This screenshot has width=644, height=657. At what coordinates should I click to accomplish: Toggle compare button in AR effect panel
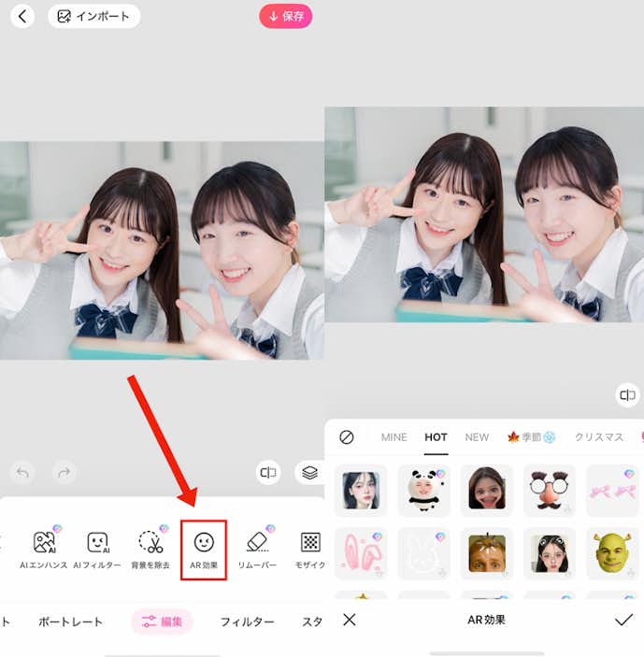point(627,395)
